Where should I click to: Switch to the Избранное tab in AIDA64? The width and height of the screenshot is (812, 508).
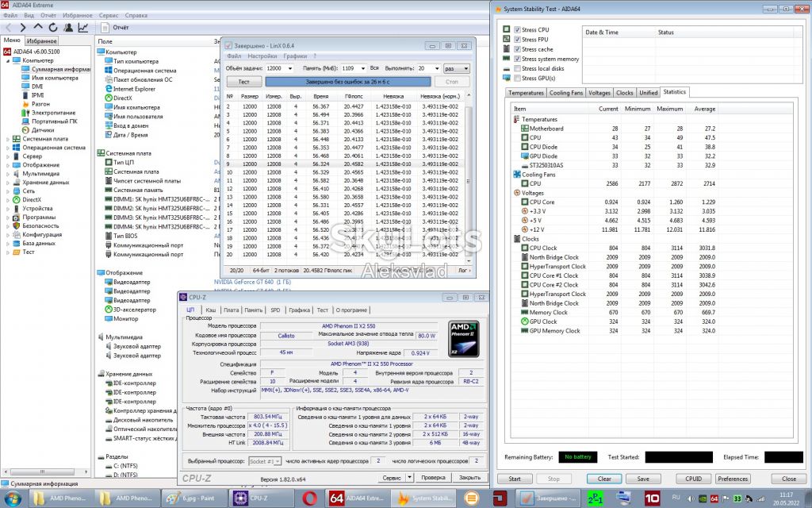click(41, 40)
